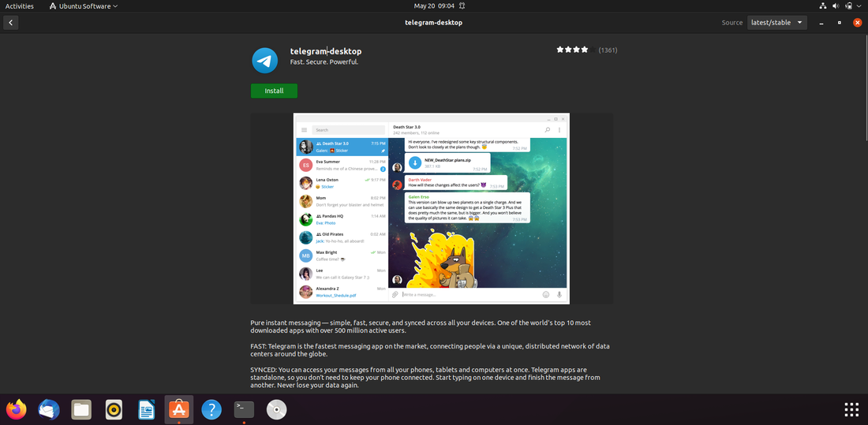The width and height of the screenshot is (868, 425).
Task: Close the Ubuntu Software window
Action: (857, 23)
